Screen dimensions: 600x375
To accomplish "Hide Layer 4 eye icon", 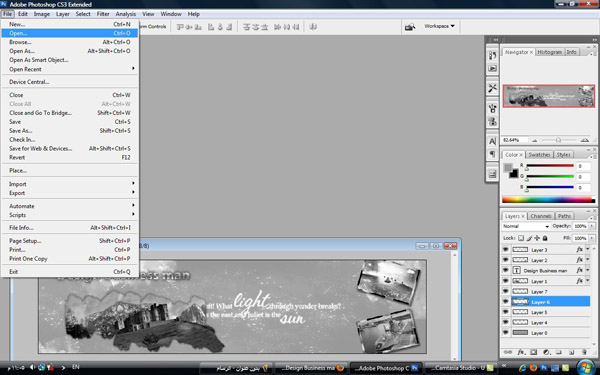I will (x=505, y=322).
